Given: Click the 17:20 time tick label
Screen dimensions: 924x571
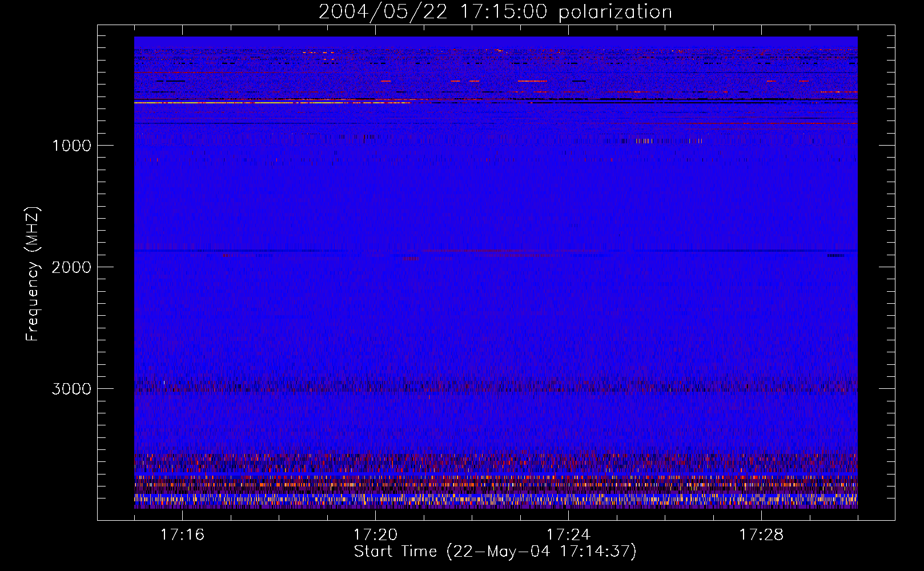Looking at the screenshot, I should click(375, 534).
